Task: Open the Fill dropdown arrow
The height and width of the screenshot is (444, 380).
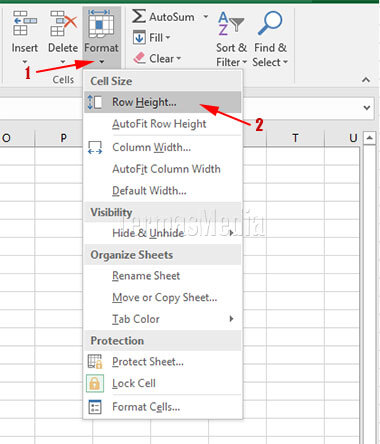Action: (x=168, y=37)
